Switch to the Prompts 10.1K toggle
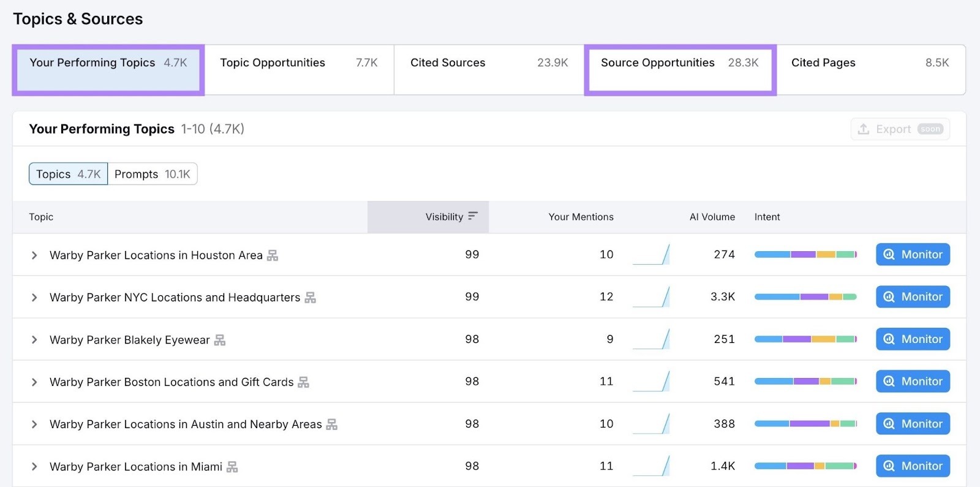980x487 pixels. tap(153, 174)
